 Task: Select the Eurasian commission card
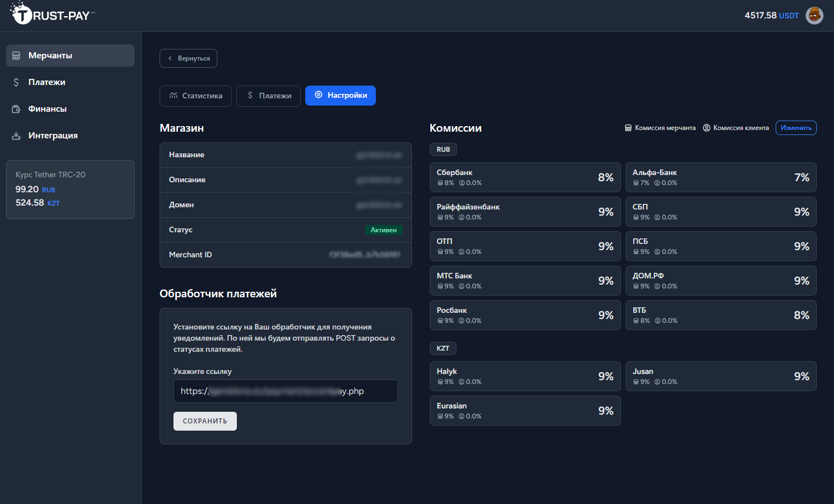(x=525, y=411)
